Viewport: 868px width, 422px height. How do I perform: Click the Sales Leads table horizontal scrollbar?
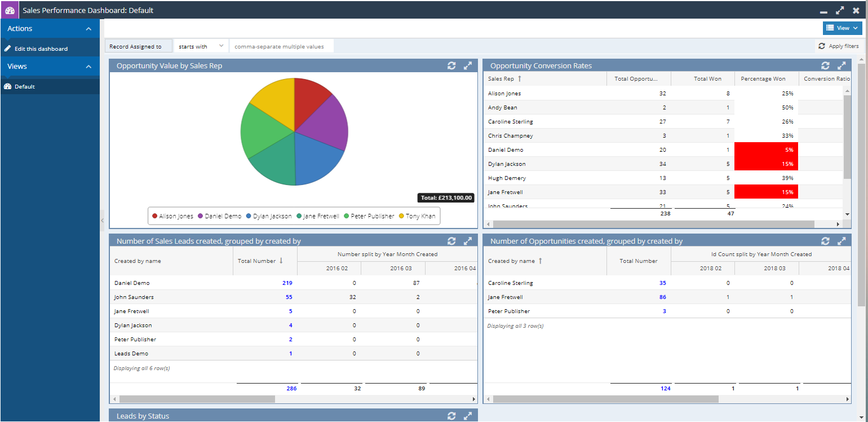pos(197,399)
